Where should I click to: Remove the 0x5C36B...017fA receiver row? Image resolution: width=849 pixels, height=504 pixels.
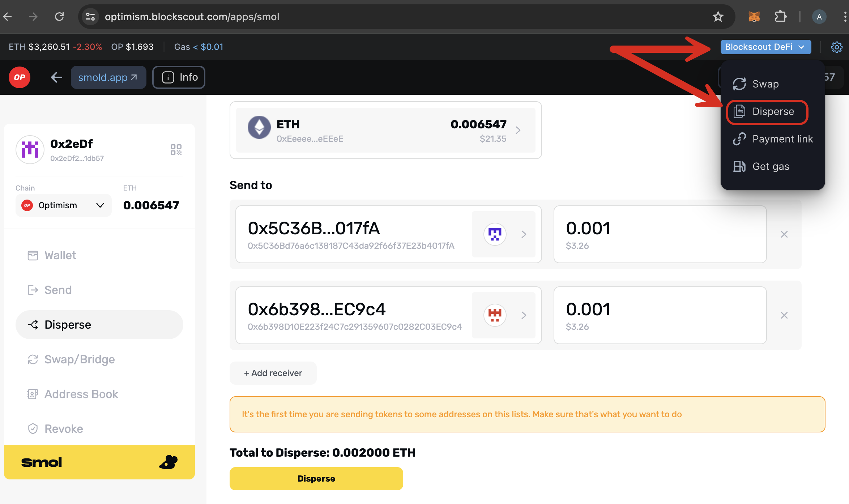point(784,234)
